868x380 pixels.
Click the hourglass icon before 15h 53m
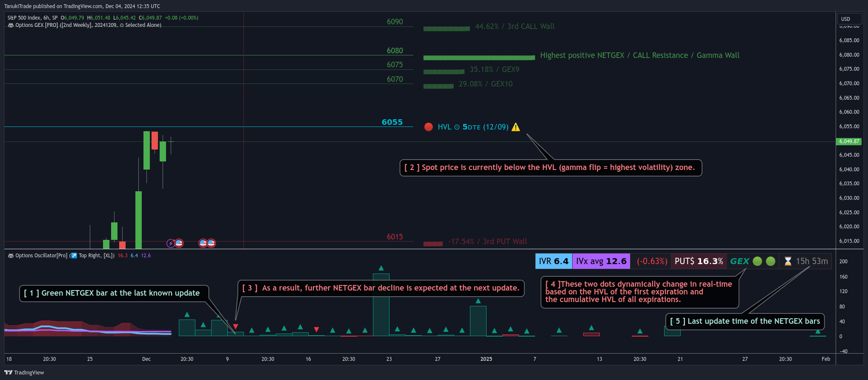pyautogui.click(x=788, y=261)
